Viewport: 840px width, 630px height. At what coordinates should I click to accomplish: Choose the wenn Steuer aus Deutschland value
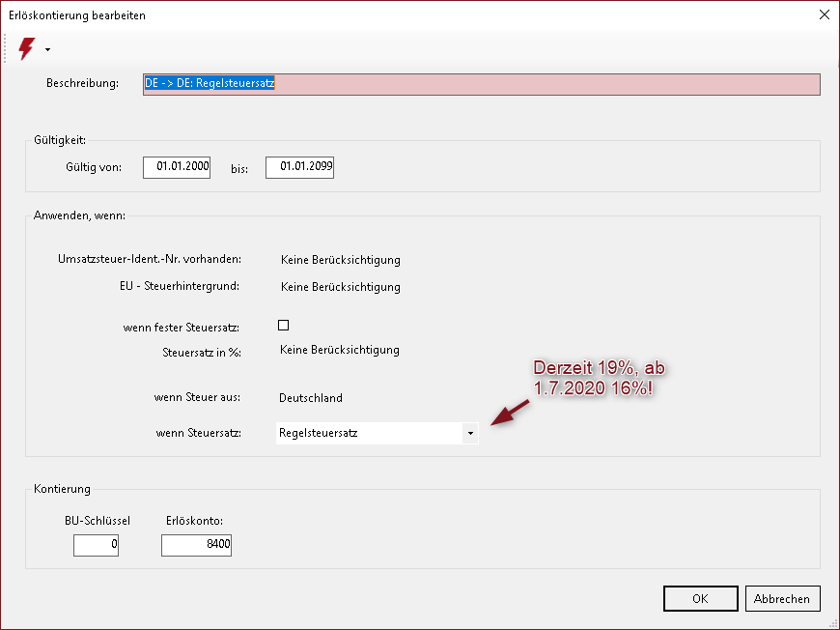[311, 397]
